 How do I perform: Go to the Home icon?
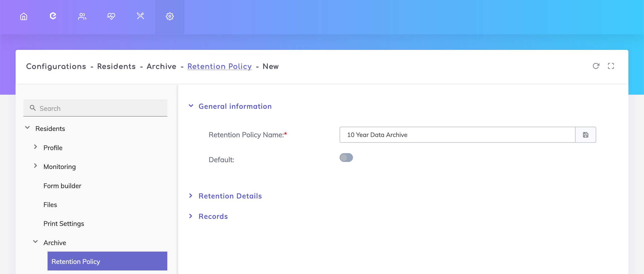click(x=24, y=17)
